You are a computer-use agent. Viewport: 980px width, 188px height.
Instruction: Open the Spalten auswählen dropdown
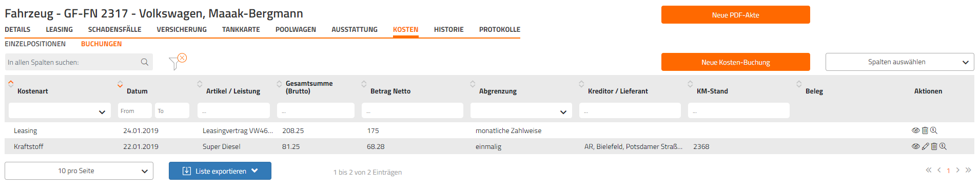click(899, 62)
